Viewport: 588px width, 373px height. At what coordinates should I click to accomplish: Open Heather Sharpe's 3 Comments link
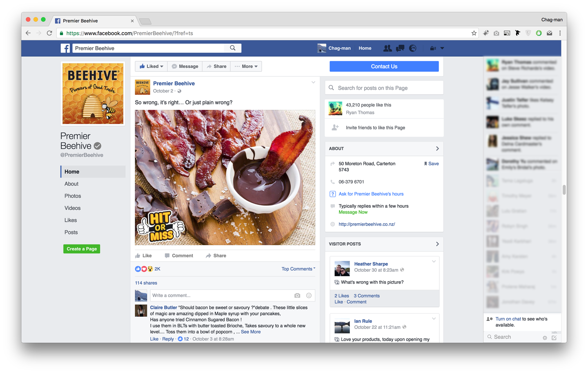[367, 296]
